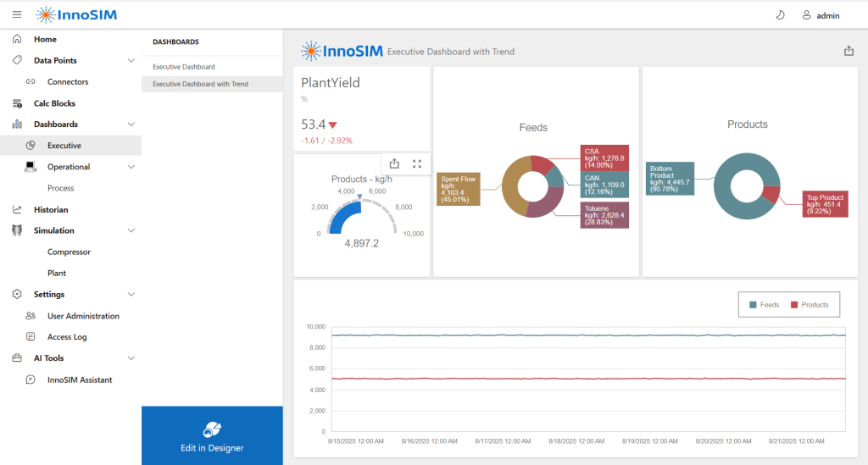
Task: Click the Dashboards bar chart icon
Action: tap(17, 124)
